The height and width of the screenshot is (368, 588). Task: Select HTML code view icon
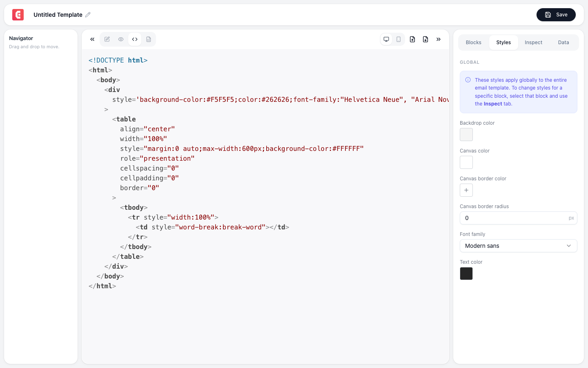(x=135, y=39)
